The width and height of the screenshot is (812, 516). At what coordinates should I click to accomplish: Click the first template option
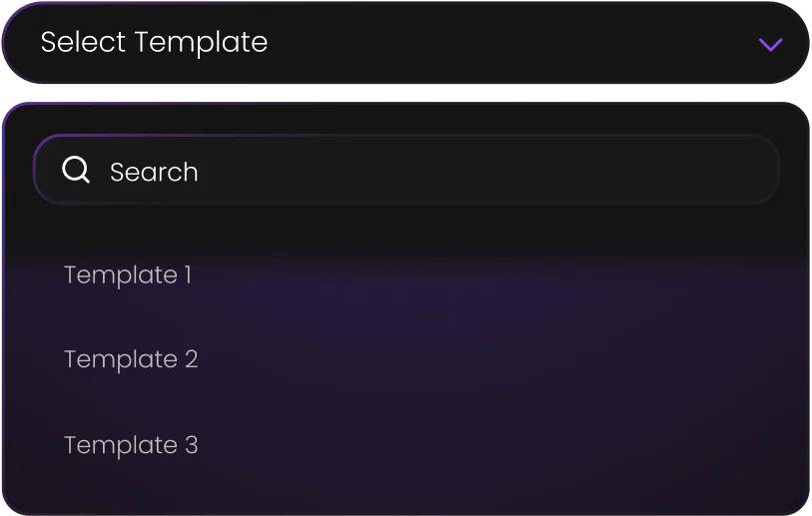128,274
